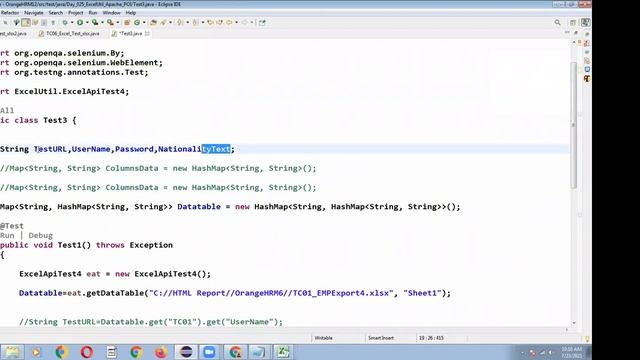Open the Back history dropdown arrow
Viewport: 640px width, 360px height.
(x=236, y=22)
